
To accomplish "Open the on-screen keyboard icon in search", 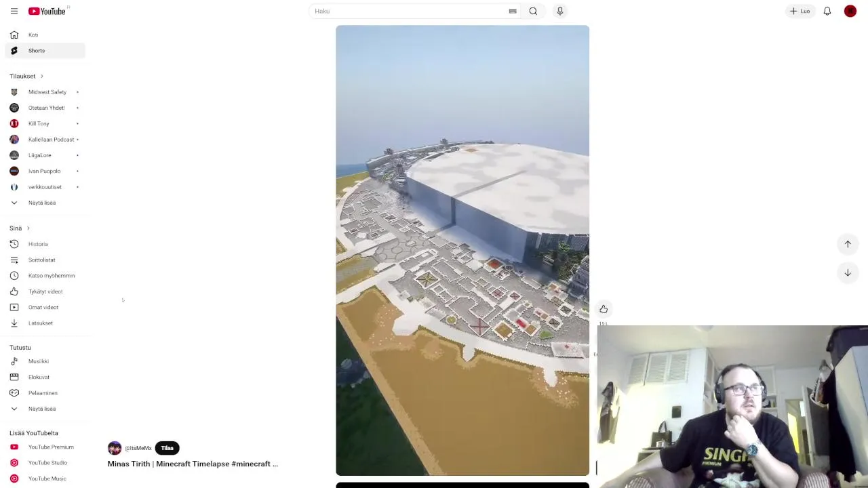I will pyautogui.click(x=513, y=11).
